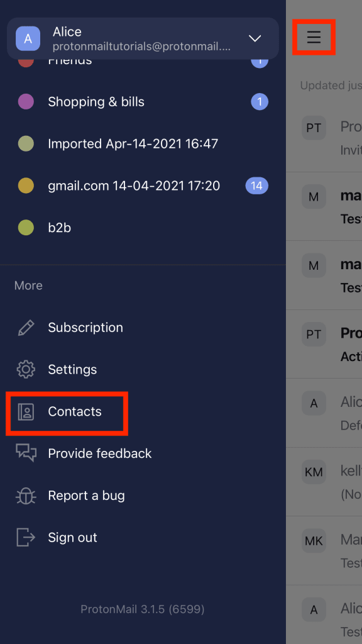Click the Provide feedback speech bubble icon
362x644 pixels.
point(25,453)
